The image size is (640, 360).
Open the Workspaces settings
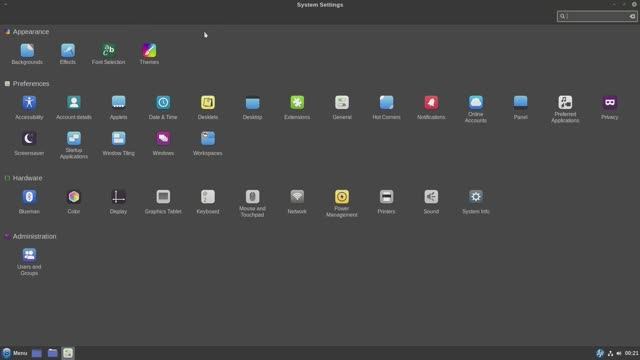click(x=208, y=144)
